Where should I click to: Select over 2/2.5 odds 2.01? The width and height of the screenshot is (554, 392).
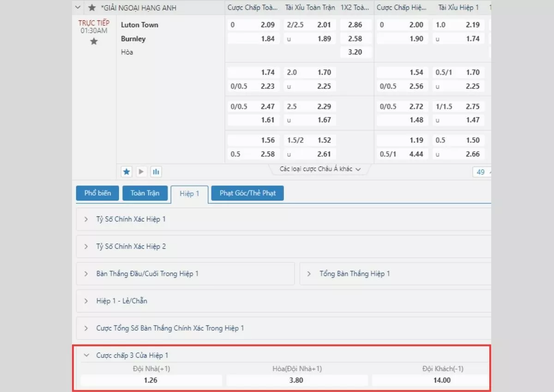click(x=310, y=25)
